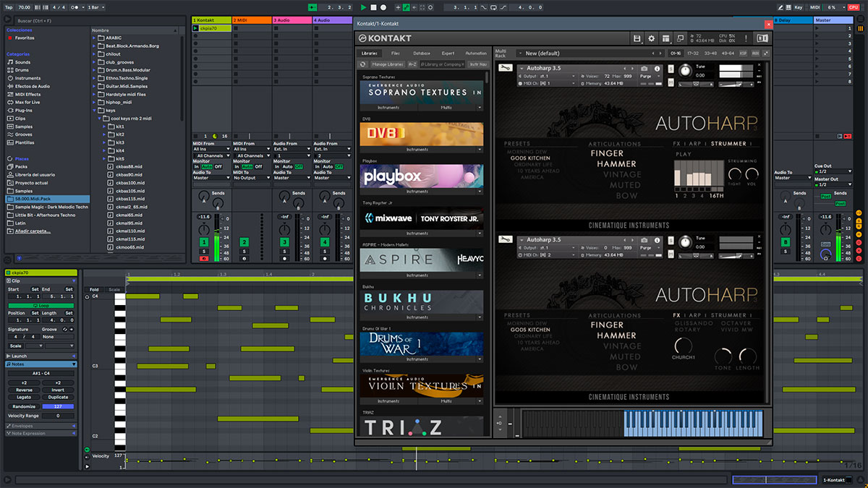Toggle the track 1 activator button

[204, 242]
